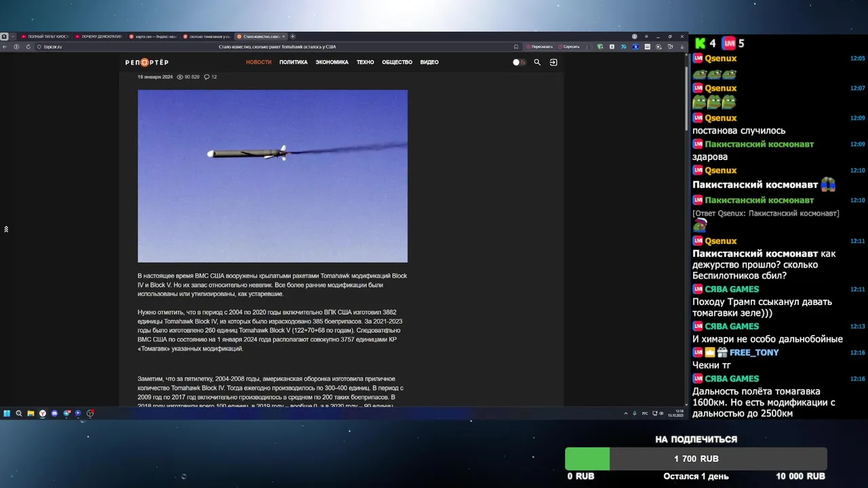Open Yandex Browser from the taskbar

(43, 413)
